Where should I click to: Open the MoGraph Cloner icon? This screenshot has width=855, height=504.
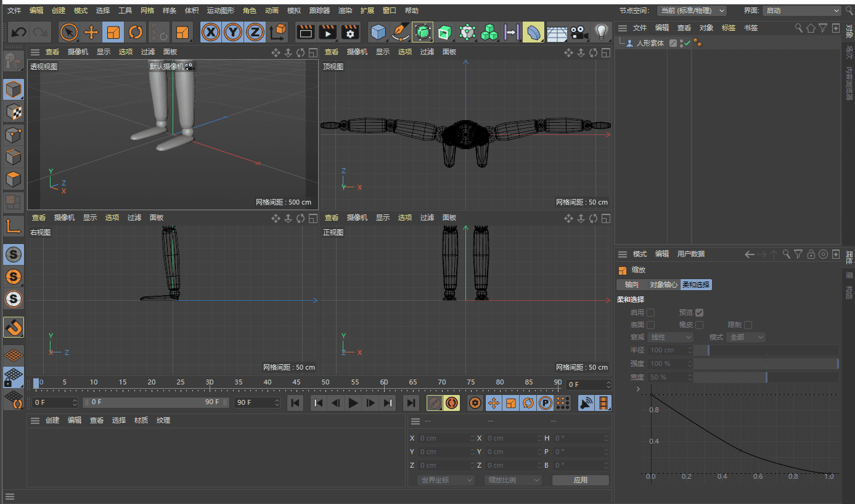pyautogui.click(x=489, y=32)
